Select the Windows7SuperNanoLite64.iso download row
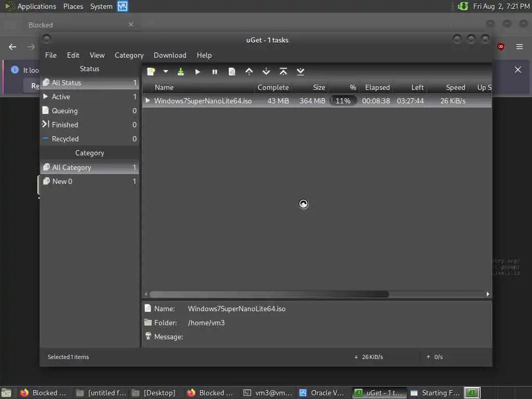The image size is (532, 399). coord(317,101)
